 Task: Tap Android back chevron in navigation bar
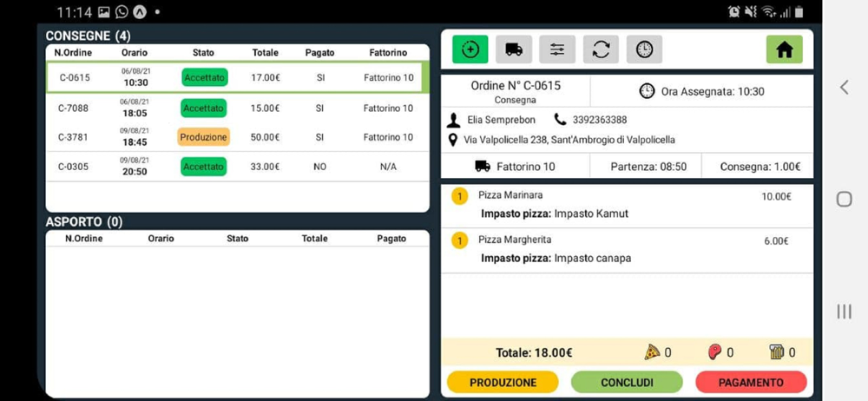[x=845, y=87]
